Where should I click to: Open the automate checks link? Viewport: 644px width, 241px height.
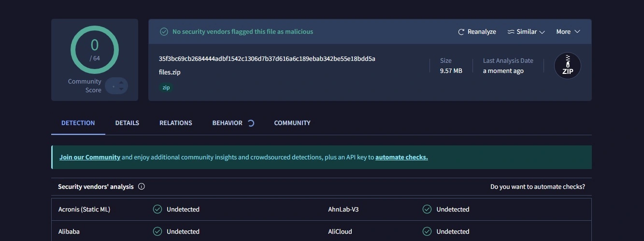click(x=401, y=157)
